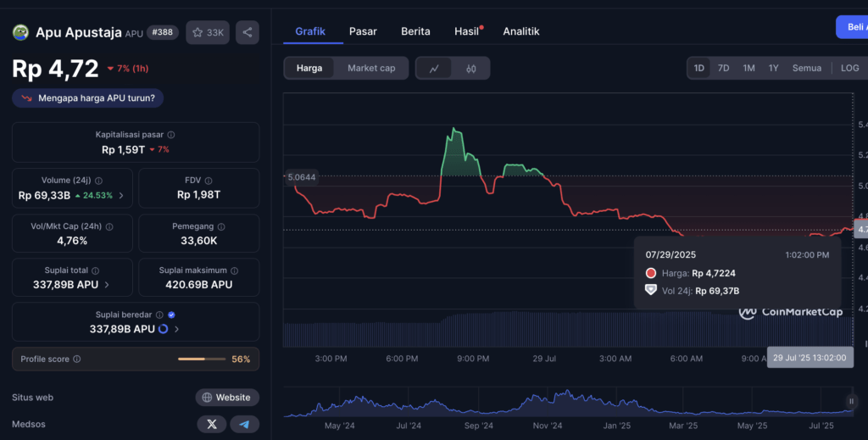Click the Beli button

point(853,27)
